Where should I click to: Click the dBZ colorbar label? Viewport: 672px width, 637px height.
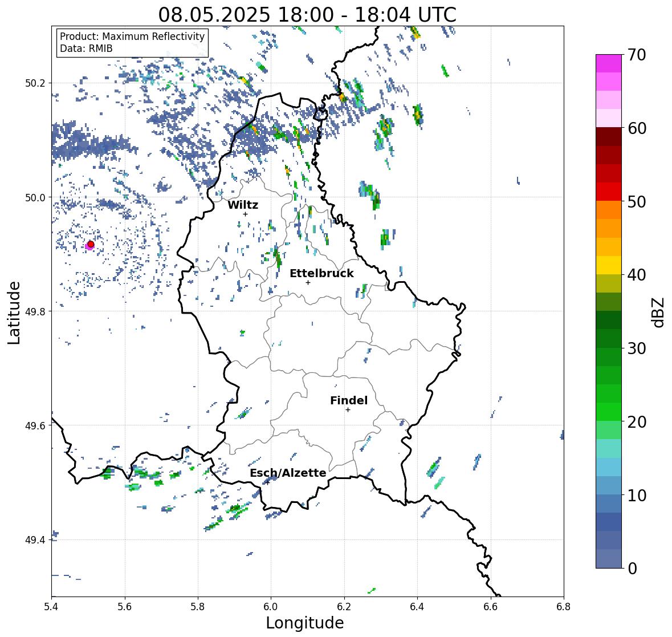coord(659,312)
